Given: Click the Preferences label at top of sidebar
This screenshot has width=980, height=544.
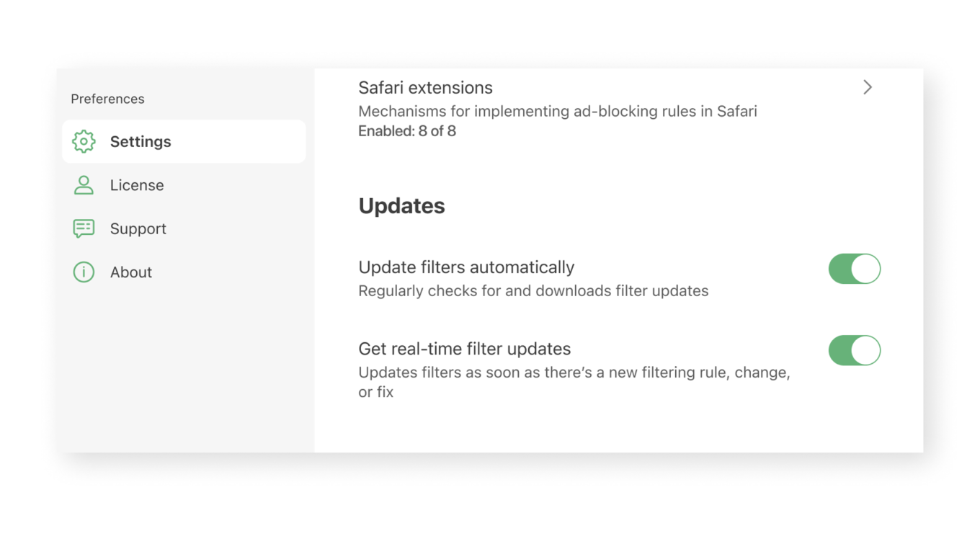Looking at the screenshot, I should (107, 99).
